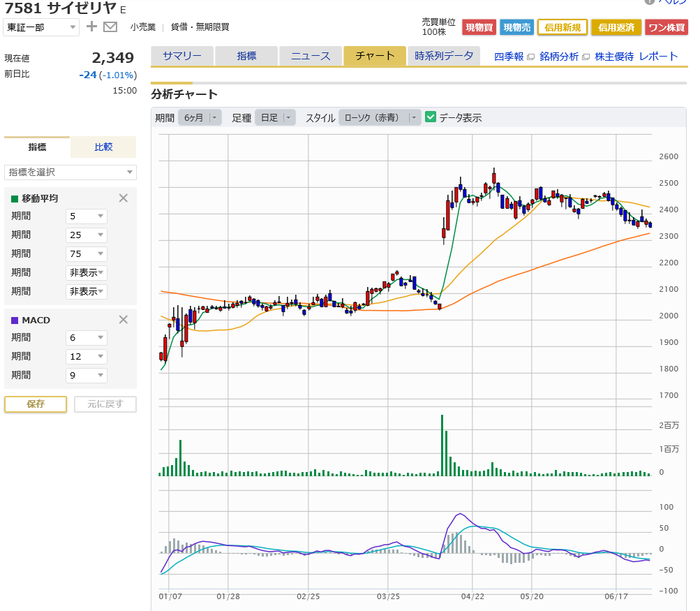The width and height of the screenshot is (700, 611).
Task: Click the 01/28 date label on chart axis
Action: (228, 596)
